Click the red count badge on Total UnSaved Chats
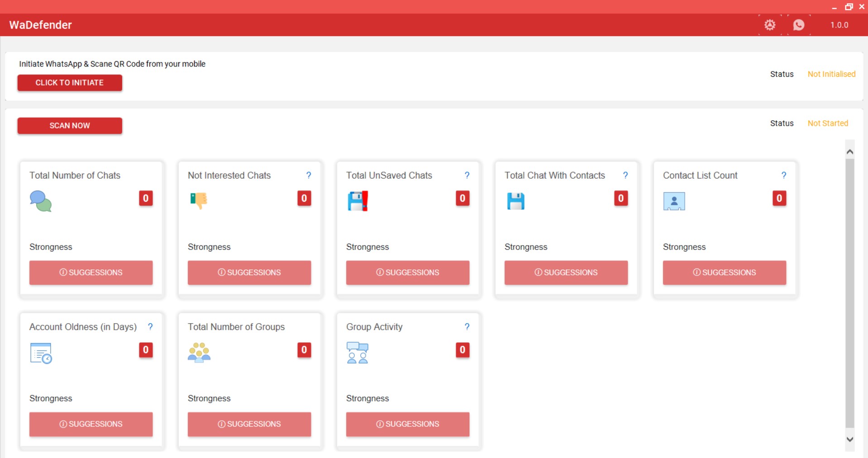 463,198
